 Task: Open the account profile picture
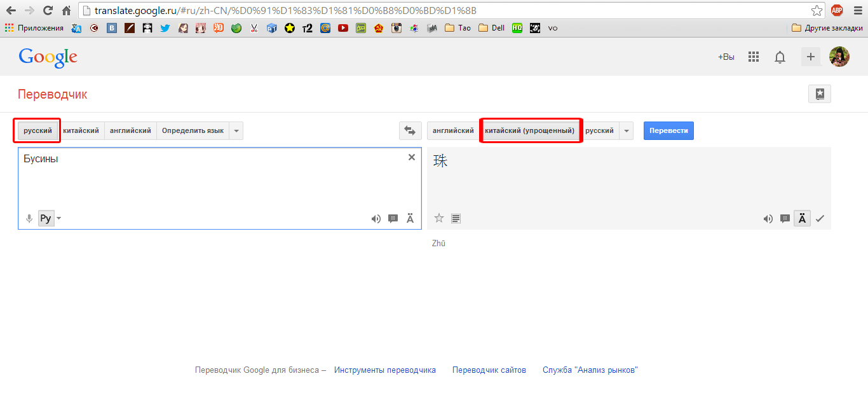[x=839, y=57]
